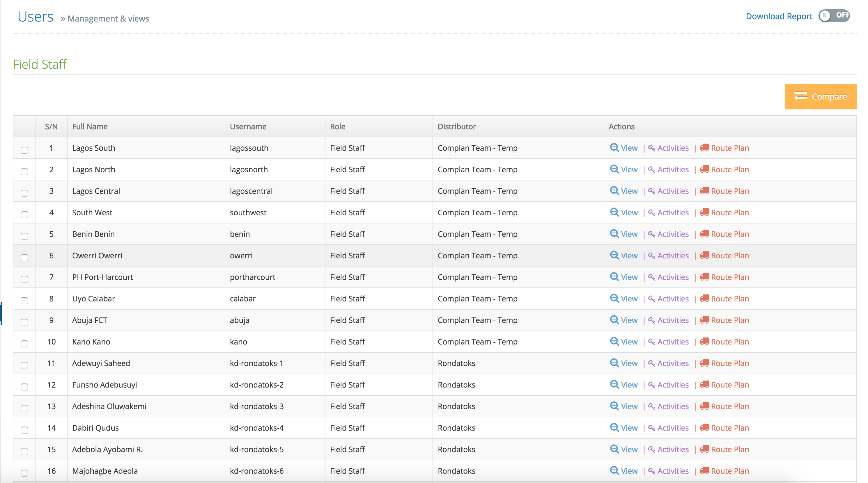Click the magnifier View icon for Owerri Owerri

(614, 255)
